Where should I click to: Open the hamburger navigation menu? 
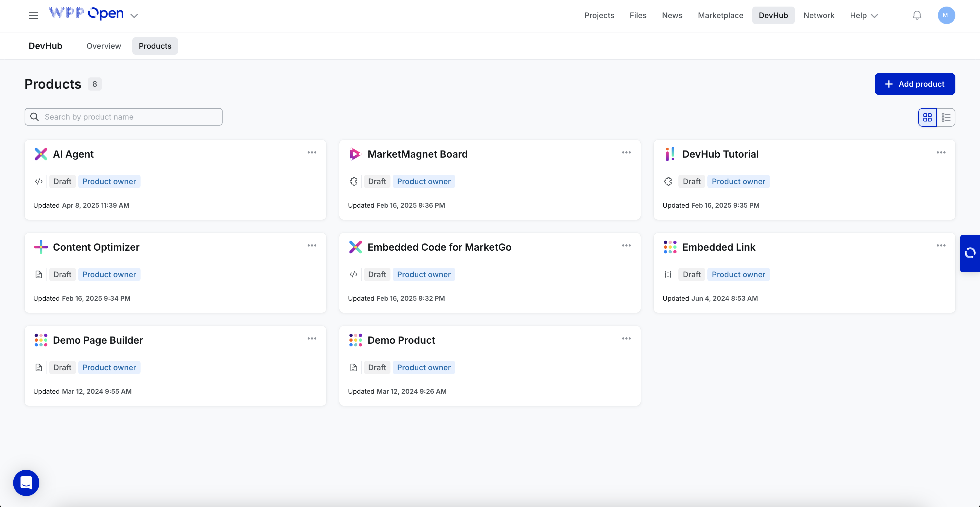coord(33,15)
